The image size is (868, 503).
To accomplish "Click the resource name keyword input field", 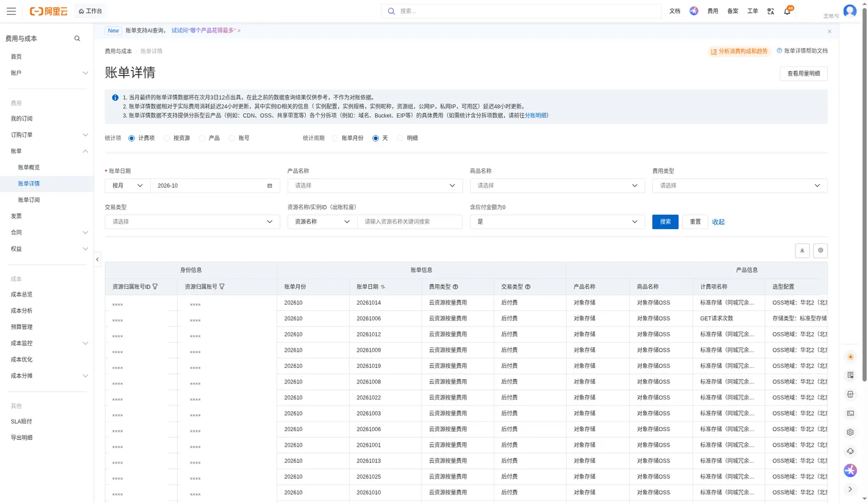I will [410, 222].
